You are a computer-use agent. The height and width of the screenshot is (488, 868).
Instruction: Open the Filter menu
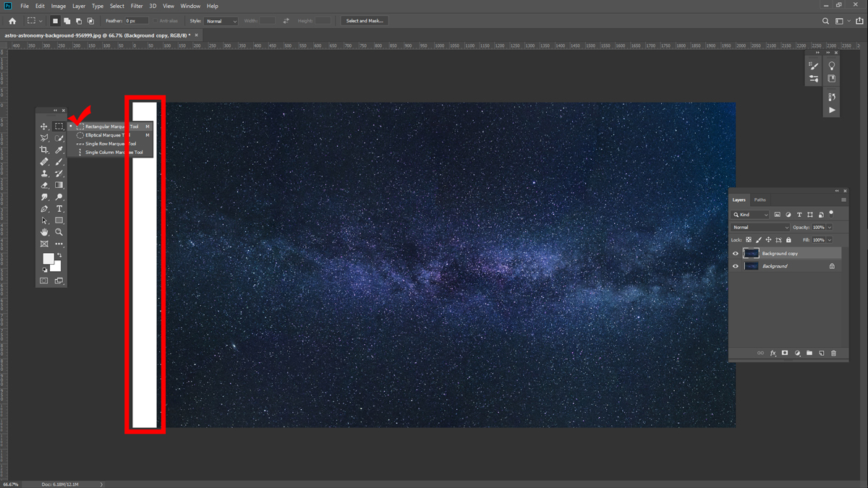137,6
